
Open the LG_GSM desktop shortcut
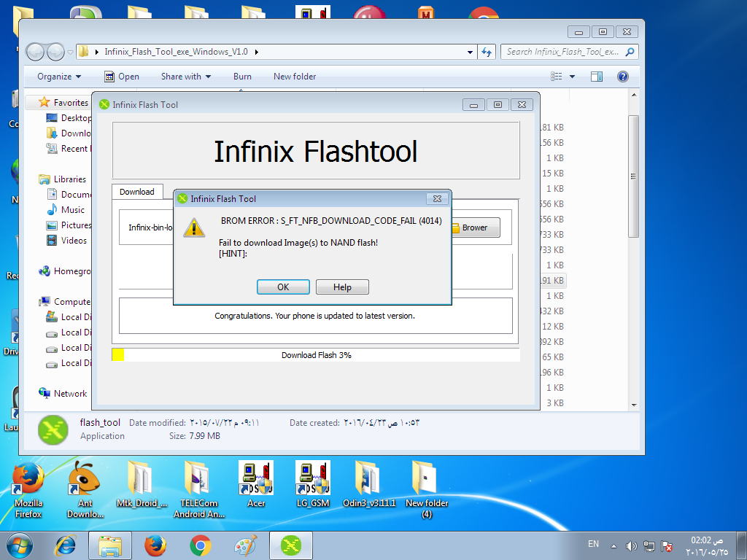312,485
